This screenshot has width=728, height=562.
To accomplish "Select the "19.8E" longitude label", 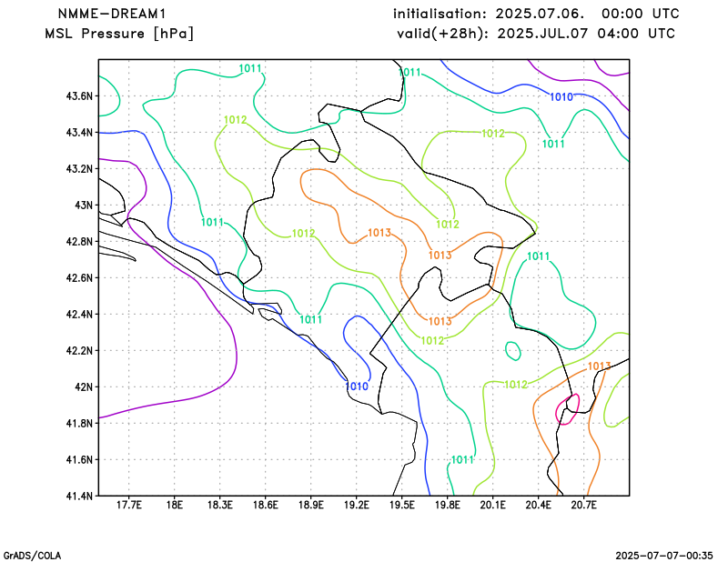I will tap(447, 505).
